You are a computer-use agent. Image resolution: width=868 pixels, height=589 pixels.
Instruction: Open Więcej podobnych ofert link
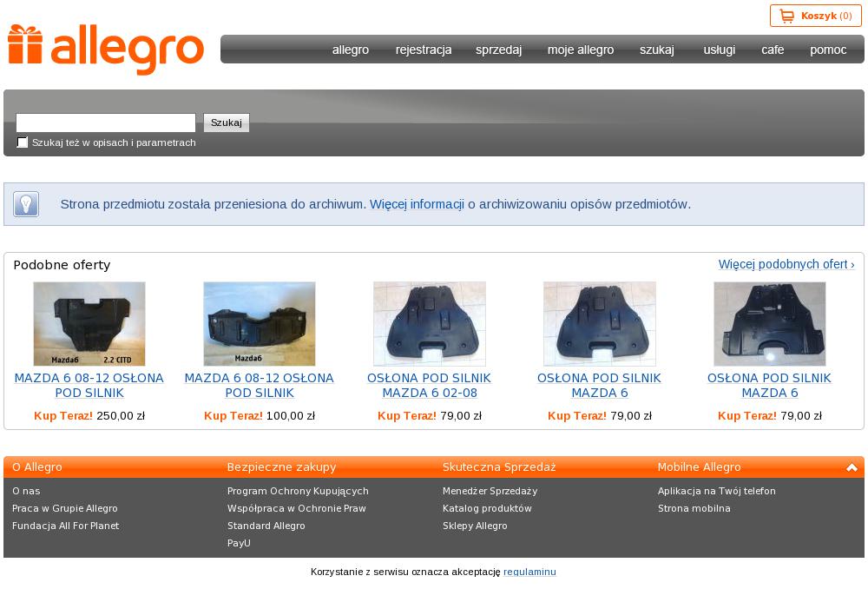[786, 264]
